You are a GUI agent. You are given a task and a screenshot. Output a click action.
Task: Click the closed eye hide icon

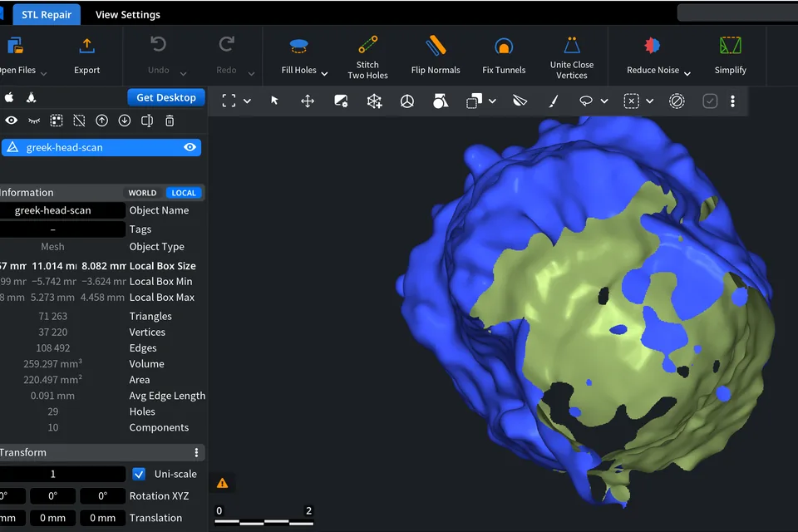coord(34,121)
